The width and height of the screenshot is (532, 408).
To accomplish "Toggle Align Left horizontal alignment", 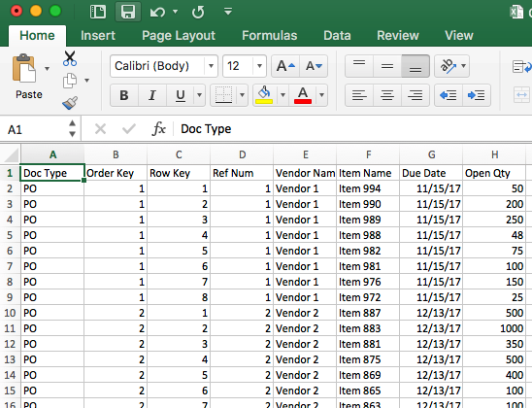I will point(359,95).
